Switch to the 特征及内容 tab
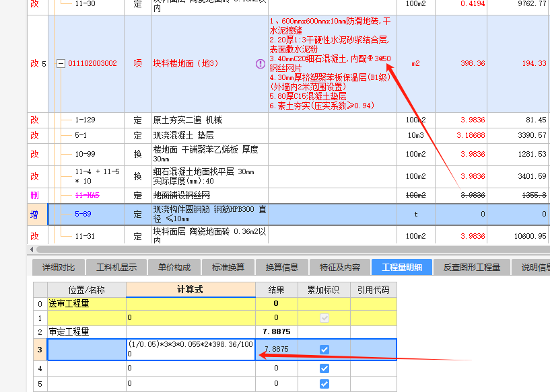This screenshot has height=392, width=550. pyautogui.click(x=340, y=268)
